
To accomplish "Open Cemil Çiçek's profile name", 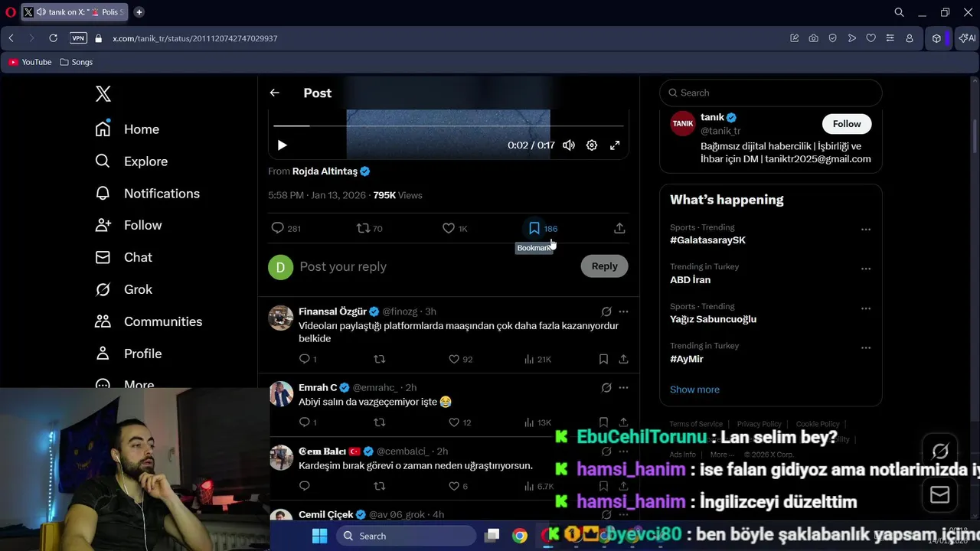I will (326, 514).
